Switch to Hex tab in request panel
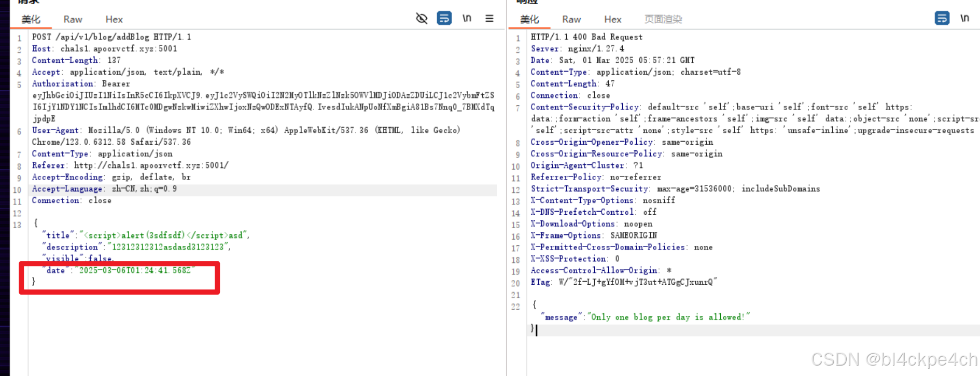Viewport: 980px width, 376px height. [114, 19]
